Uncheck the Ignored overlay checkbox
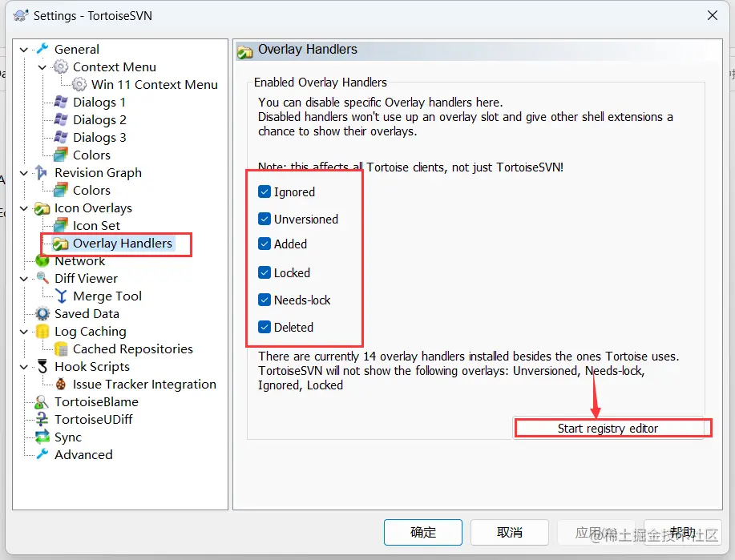This screenshot has width=735, height=560. pyautogui.click(x=265, y=191)
